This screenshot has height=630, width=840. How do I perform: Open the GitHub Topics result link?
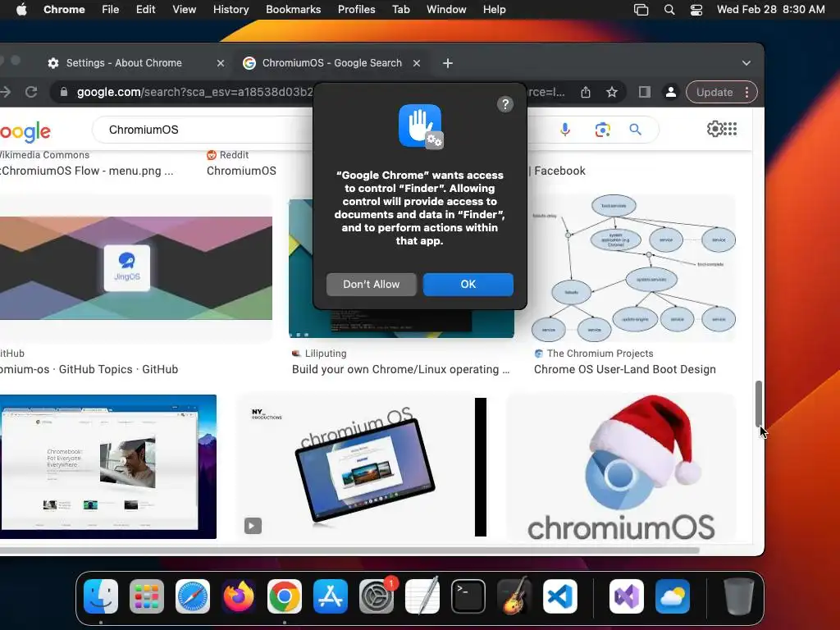89,369
